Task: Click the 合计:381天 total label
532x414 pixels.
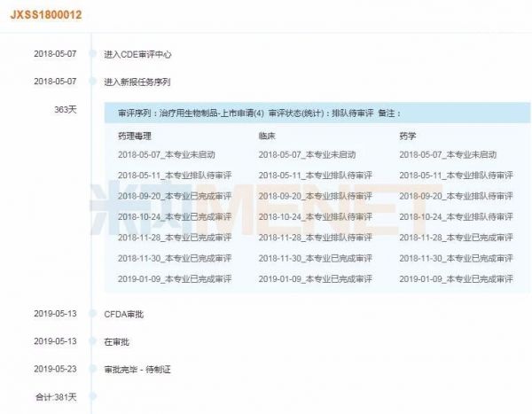Action: click(x=57, y=394)
